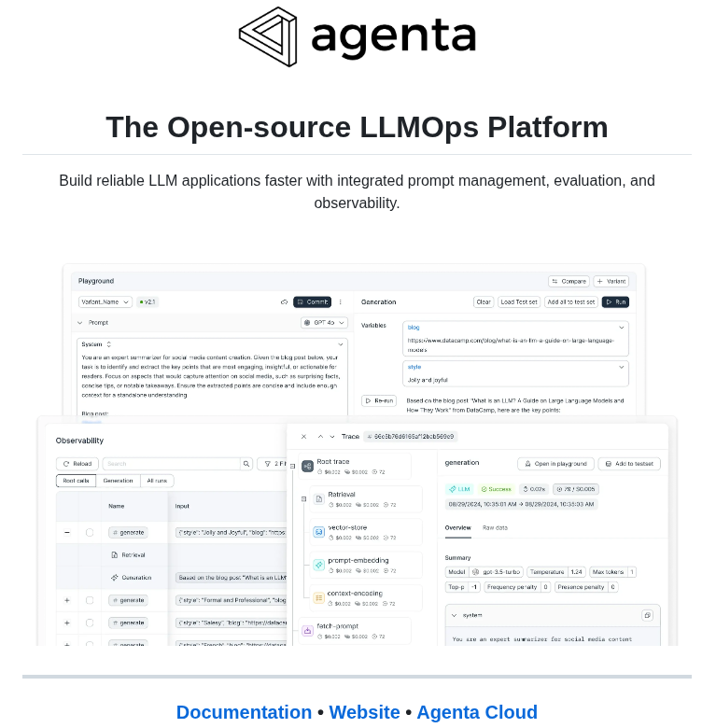Click the search magnifier icon
The image size is (716, 728).
coord(246,464)
